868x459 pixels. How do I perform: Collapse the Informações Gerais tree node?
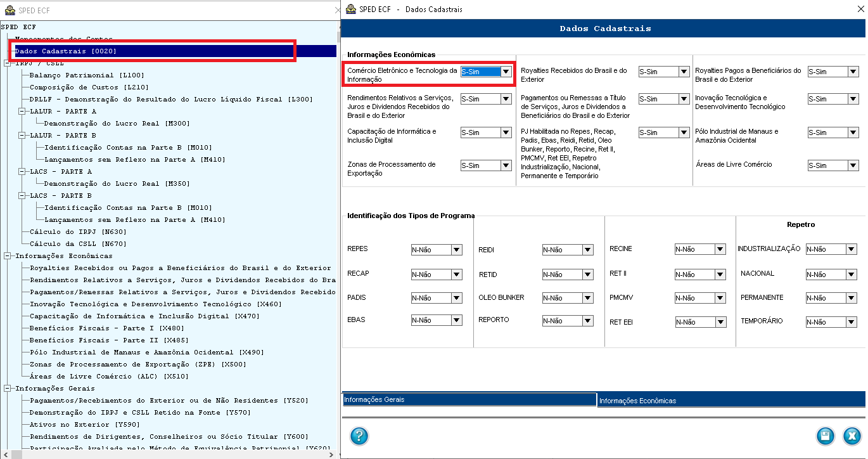pyautogui.click(x=7, y=388)
